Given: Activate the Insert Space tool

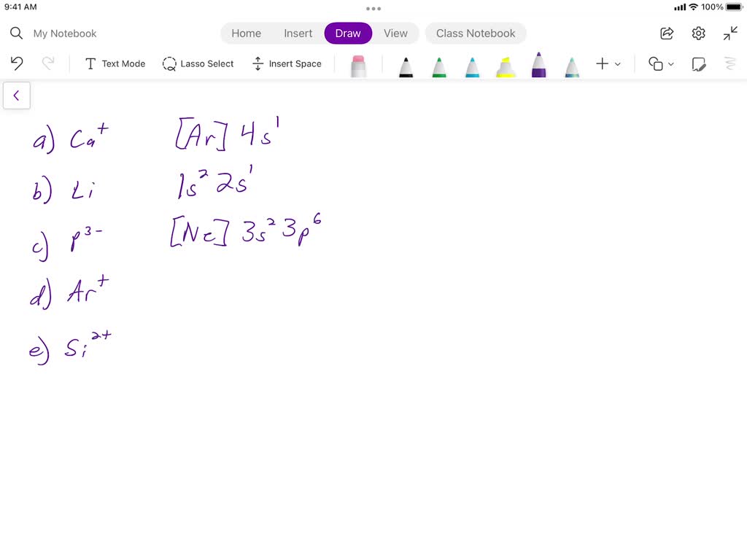Looking at the screenshot, I should pyautogui.click(x=287, y=63).
